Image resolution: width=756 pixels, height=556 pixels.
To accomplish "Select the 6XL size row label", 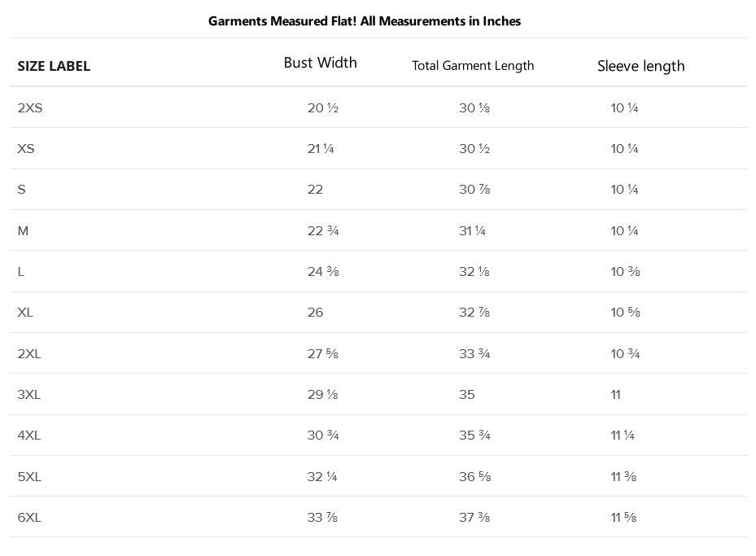I will 29,518.
